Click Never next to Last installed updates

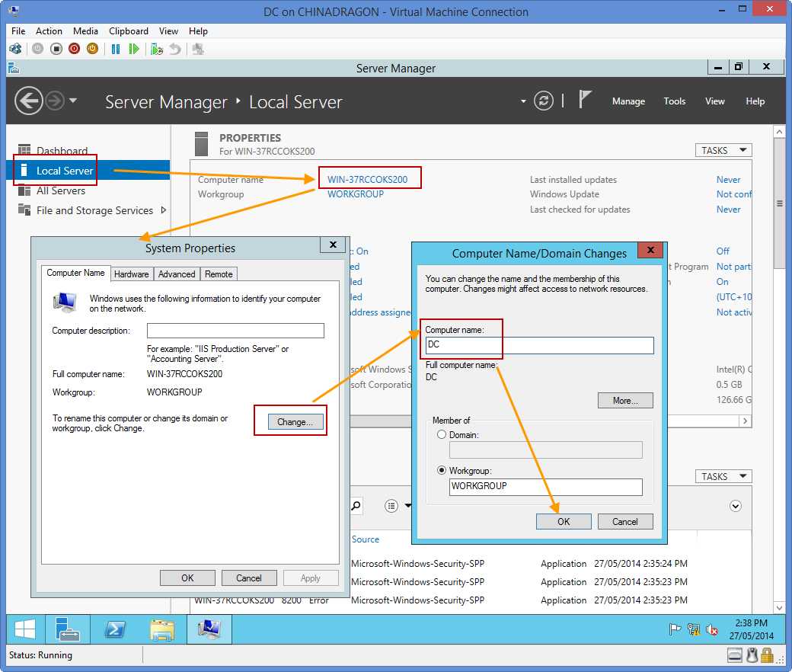tap(728, 179)
